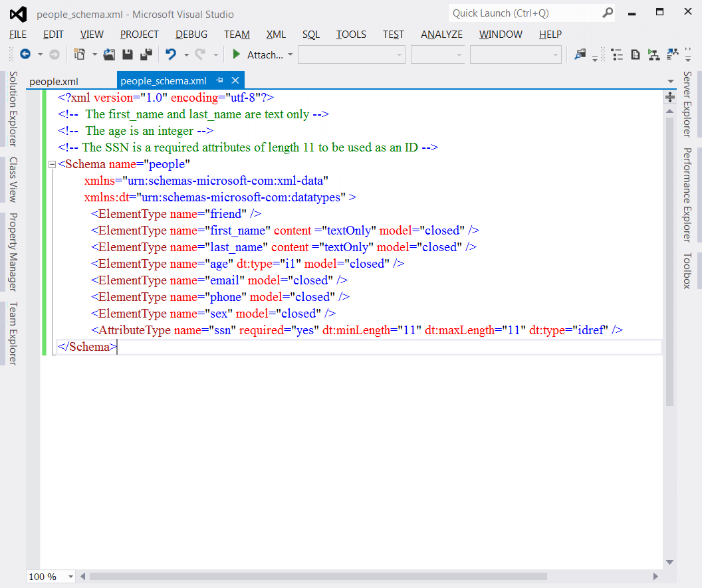Image resolution: width=702 pixels, height=588 pixels.
Task: Open the WINDOW menu
Action: [501, 35]
